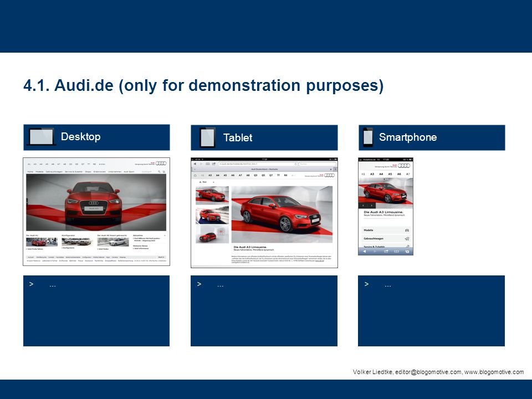Click the tablet browser search field

click(317, 164)
